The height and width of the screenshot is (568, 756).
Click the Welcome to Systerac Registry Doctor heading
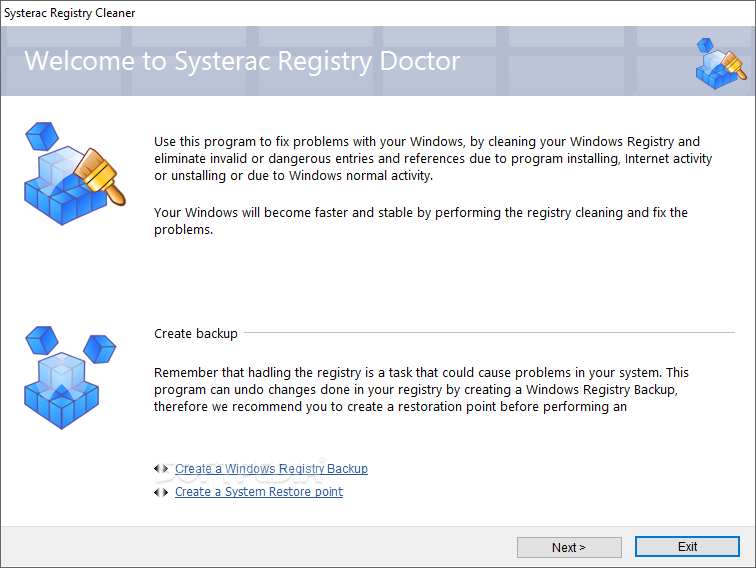242,61
